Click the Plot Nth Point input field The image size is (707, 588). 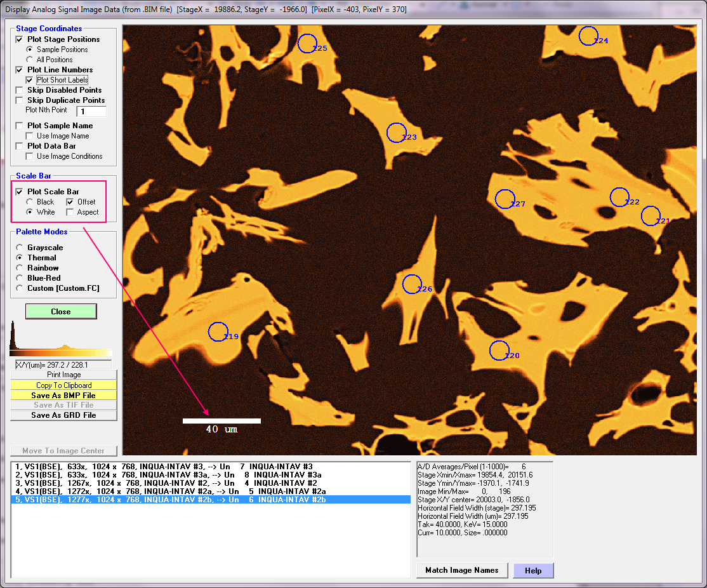[x=91, y=111]
